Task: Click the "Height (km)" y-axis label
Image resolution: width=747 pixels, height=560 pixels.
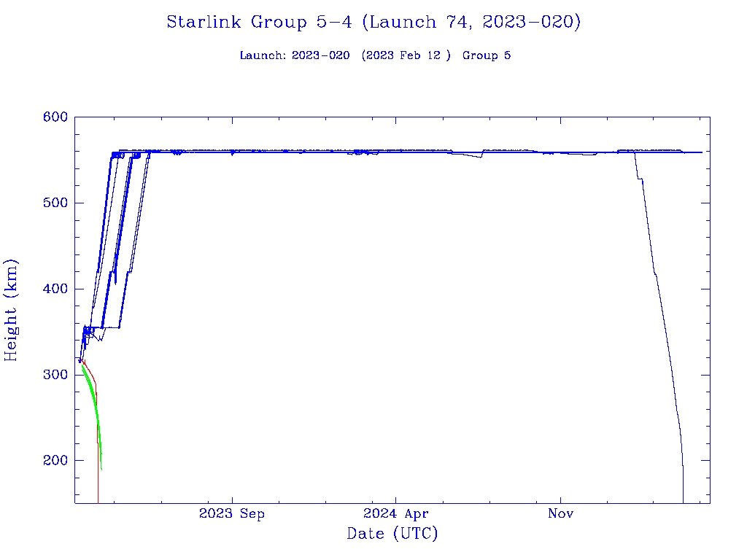Action: 11,311
